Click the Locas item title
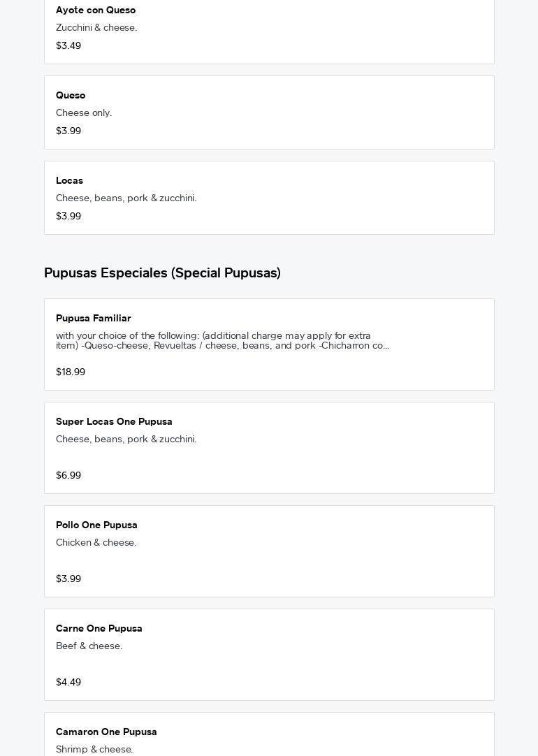 click(69, 181)
